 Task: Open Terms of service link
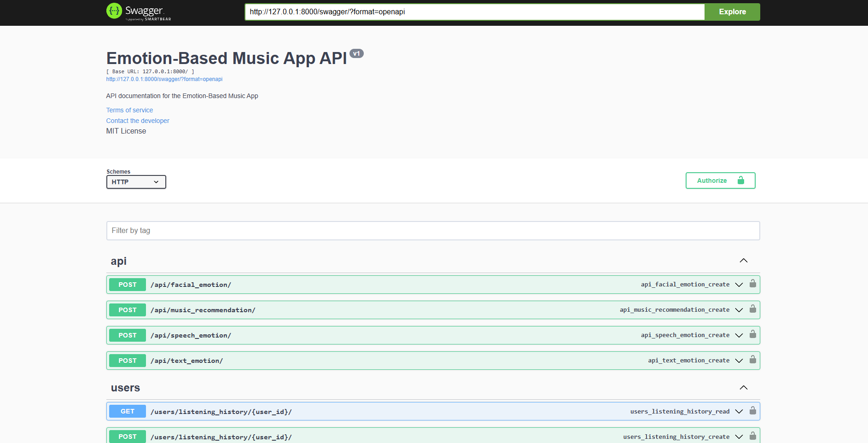tap(129, 110)
